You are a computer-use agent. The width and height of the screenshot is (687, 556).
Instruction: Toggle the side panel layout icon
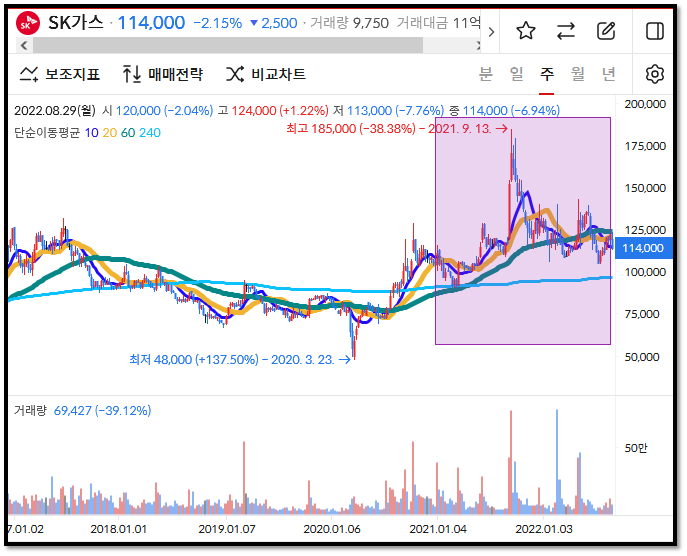point(655,31)
